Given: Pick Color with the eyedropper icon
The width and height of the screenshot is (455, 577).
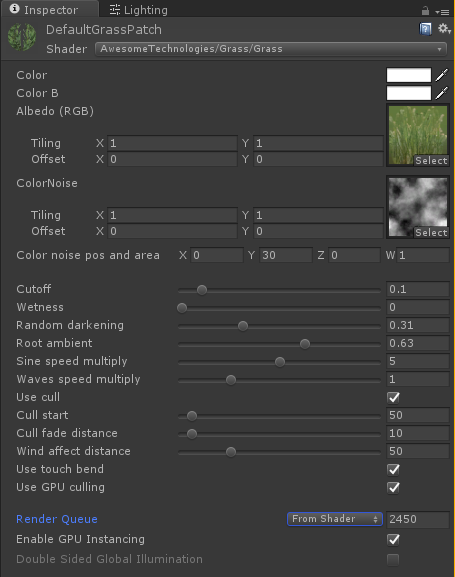Looking at the screenshot, I should (x=442, y=75).
